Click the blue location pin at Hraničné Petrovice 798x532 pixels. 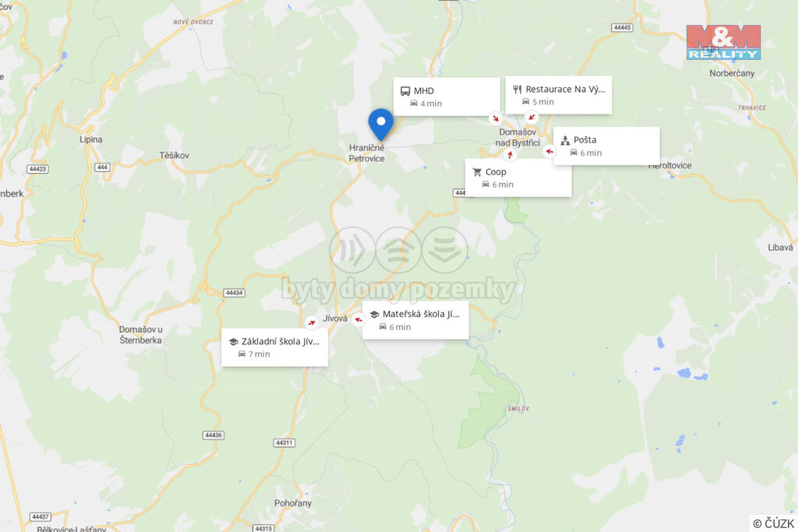(380, 125)
